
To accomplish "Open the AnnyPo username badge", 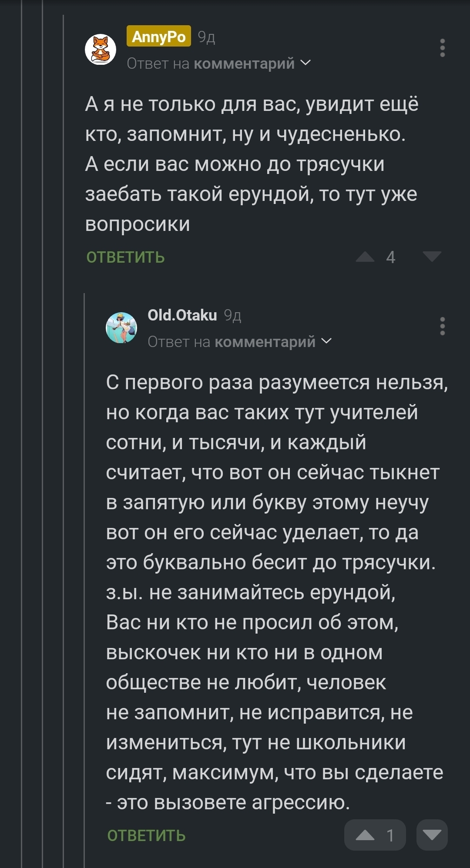I will coord(158,37).
